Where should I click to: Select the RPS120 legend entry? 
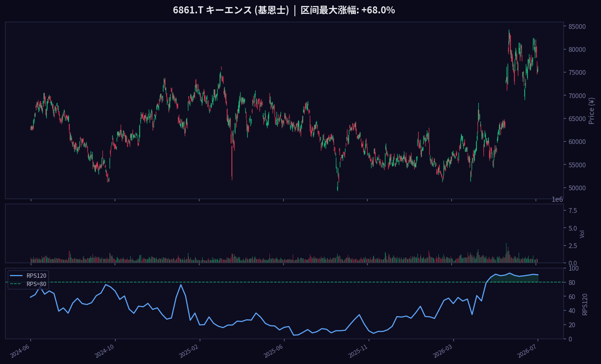pos(28,276)
